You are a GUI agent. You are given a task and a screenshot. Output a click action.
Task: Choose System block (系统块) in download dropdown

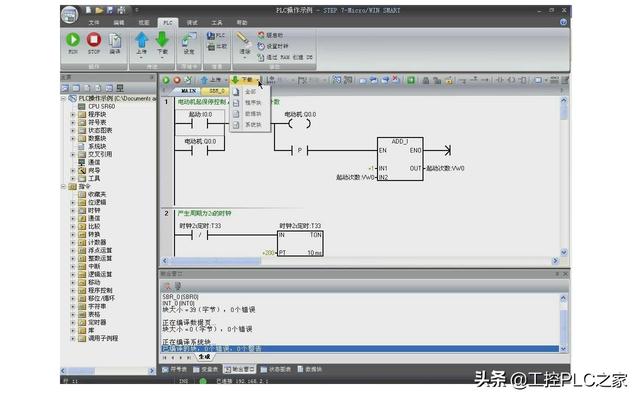(250, 125)
